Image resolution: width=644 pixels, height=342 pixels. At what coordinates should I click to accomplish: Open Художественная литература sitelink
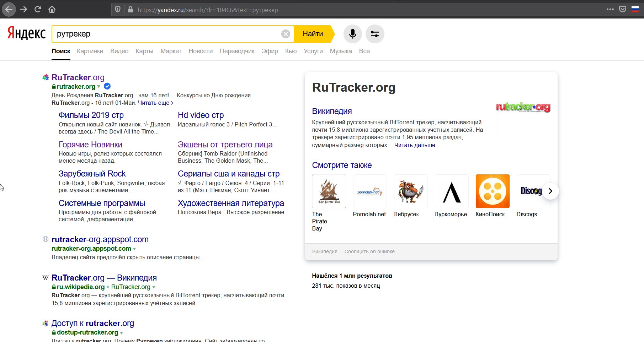click(231, 203)
